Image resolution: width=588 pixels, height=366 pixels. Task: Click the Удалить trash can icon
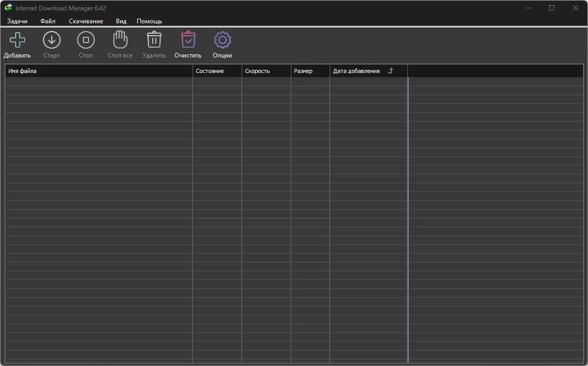(154, 40)
